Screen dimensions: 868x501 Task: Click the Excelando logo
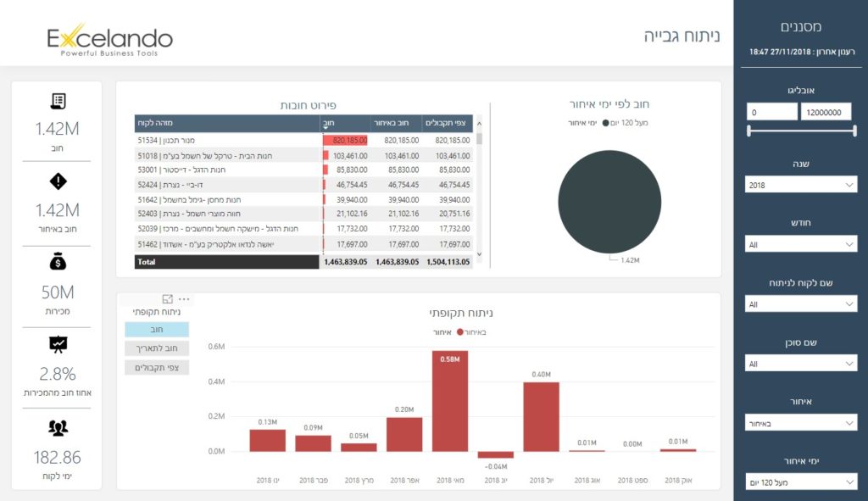109,40
